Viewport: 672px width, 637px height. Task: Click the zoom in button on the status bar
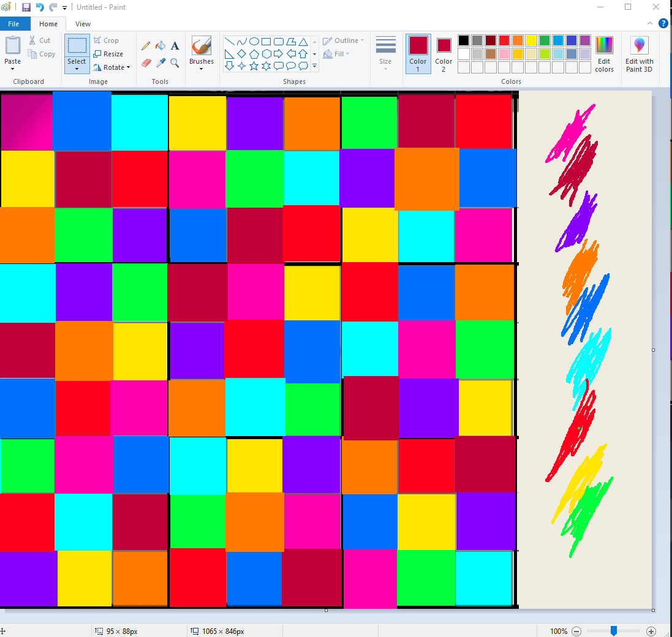[x=651, y=631]
